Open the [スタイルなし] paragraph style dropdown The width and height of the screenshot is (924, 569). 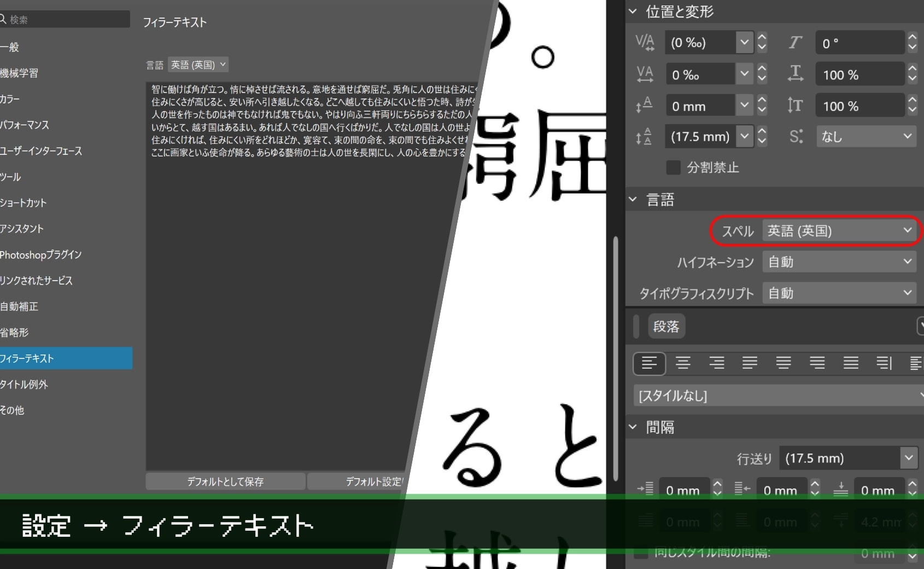[779, 396]
